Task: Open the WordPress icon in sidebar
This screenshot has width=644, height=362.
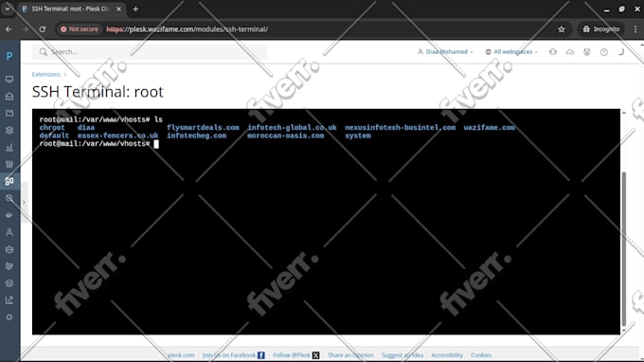Action: coord(9,283)
